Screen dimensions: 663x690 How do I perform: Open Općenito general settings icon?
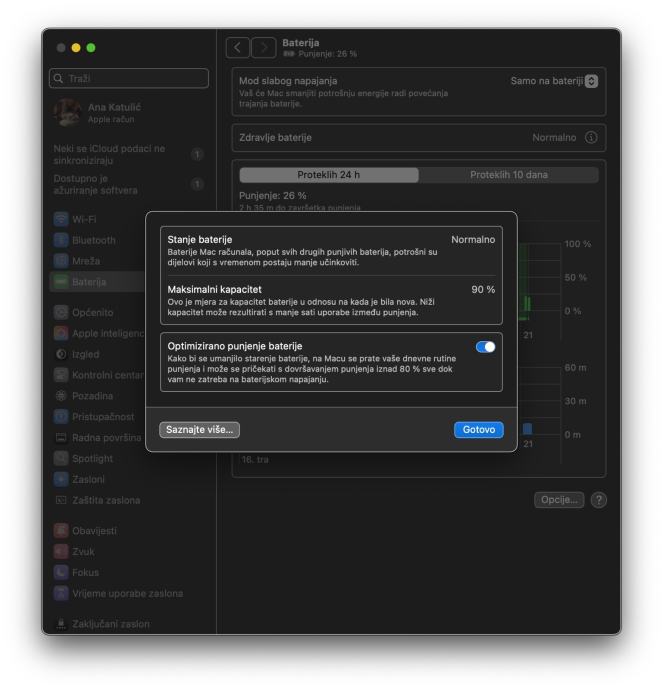click(61, 312)
